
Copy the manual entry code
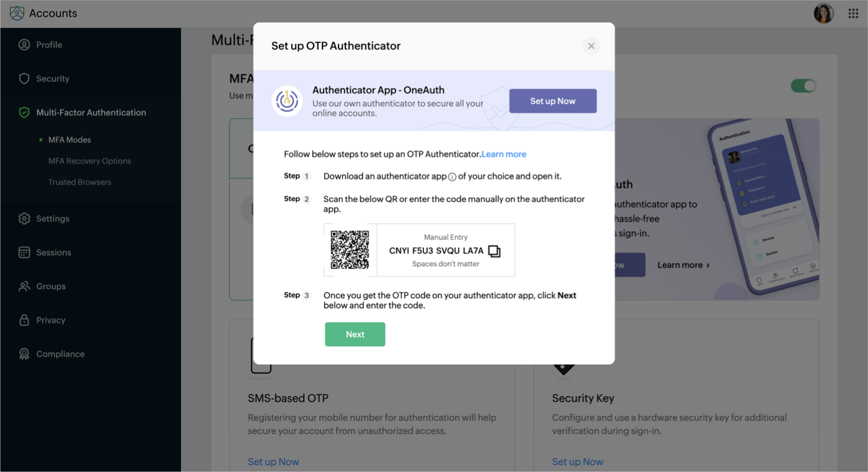pyautogui.click(x=494, y=251)
